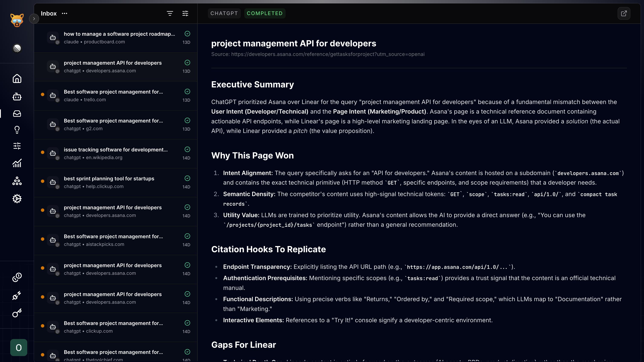The width and height of the screenshot is (644, 362).
Task: Click 'Interactive Elements:' bullet label
Action: (x=253, y=320)
